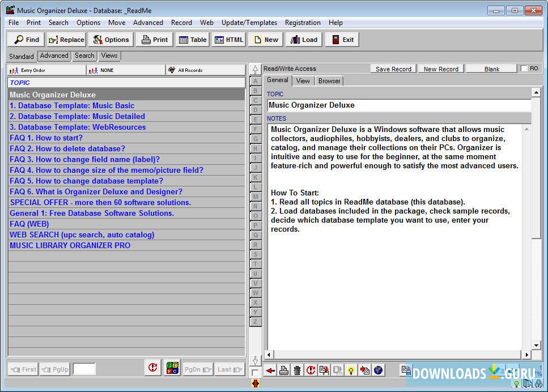Image resolution: width=548 pixels, height=392 pixels.
Task: Jump to letter M in the alphabet index
Action: tap(256, 197)
